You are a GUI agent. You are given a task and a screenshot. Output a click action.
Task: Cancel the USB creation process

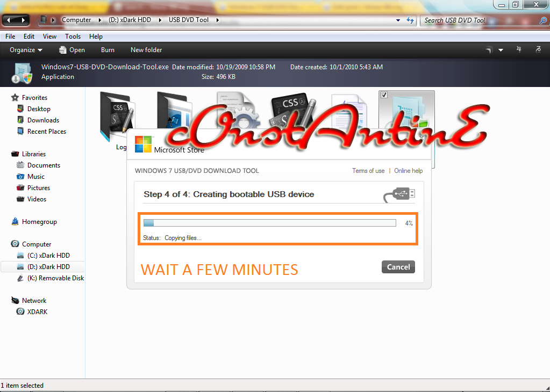click(x=398, y=267)
